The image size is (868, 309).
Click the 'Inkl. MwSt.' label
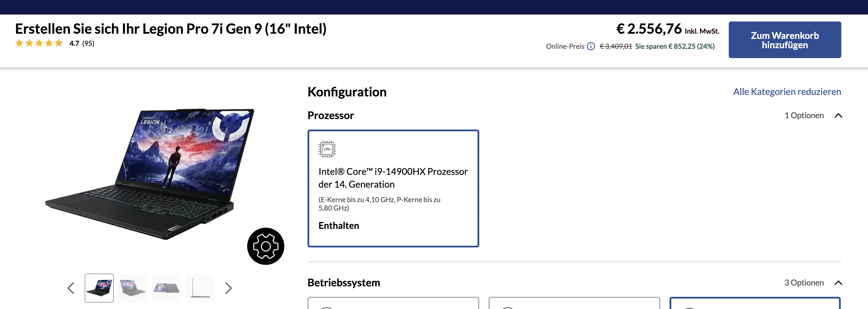tap(702, 31)
